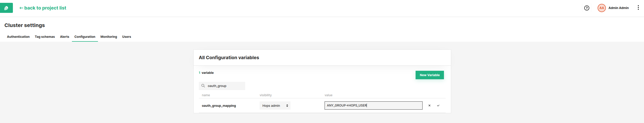Click the AA user avatar
644x123 pixels.
click(601, 8)
